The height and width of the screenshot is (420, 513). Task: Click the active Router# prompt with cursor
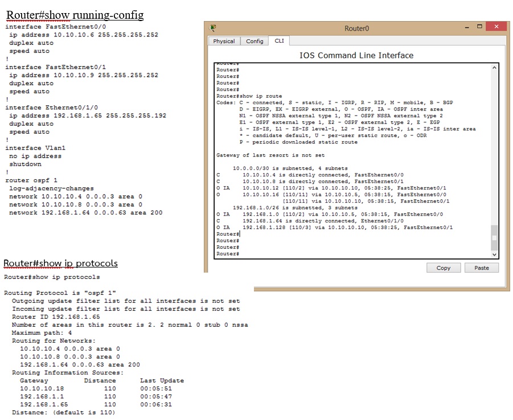pyautogui.click(x=228, y=234)
